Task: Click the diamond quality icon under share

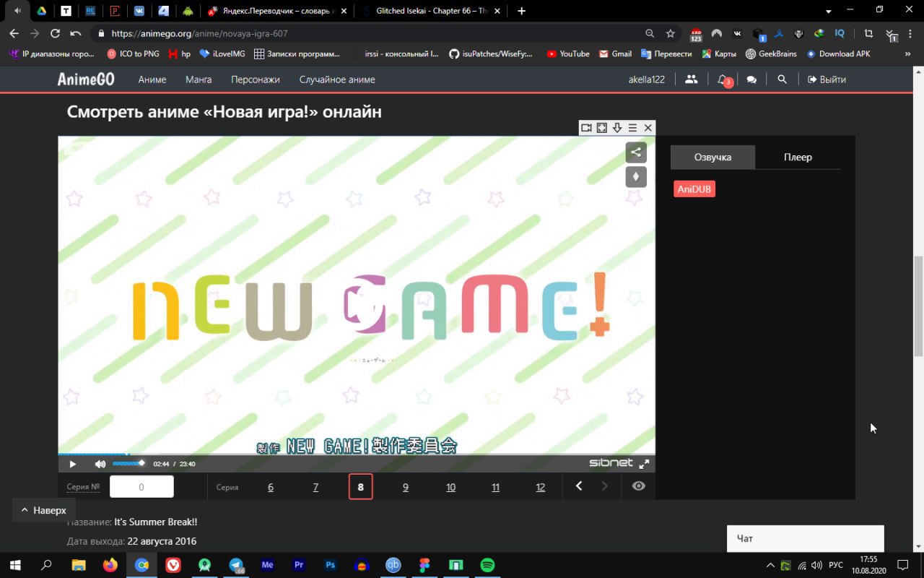Action: [636, 176]
